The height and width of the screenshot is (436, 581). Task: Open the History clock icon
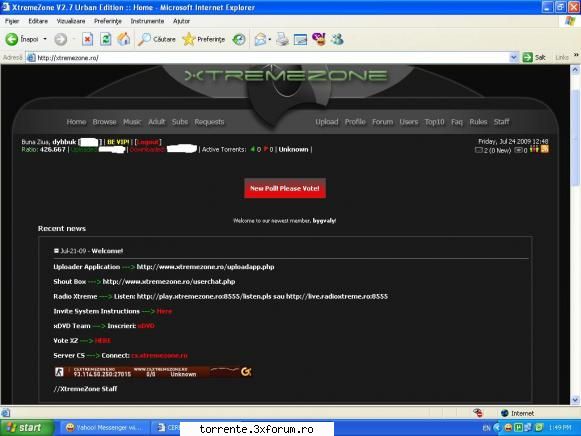[239, 39]
